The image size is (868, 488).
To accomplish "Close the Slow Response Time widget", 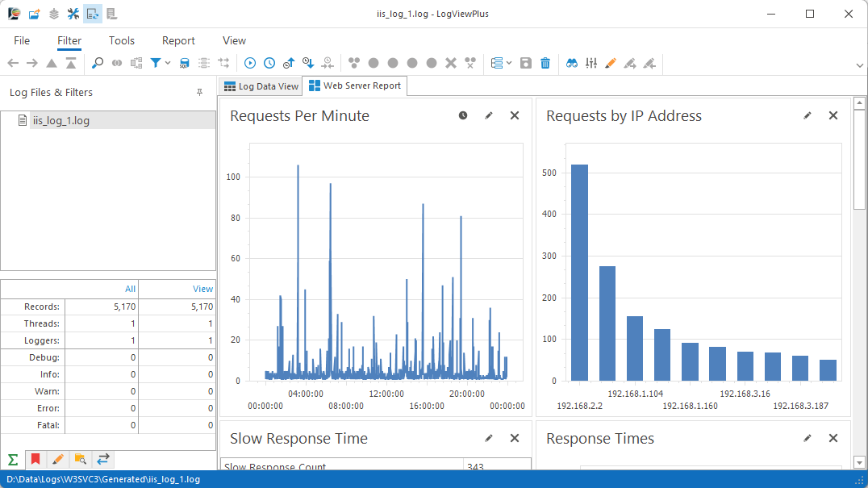I will tap(515, 438).
